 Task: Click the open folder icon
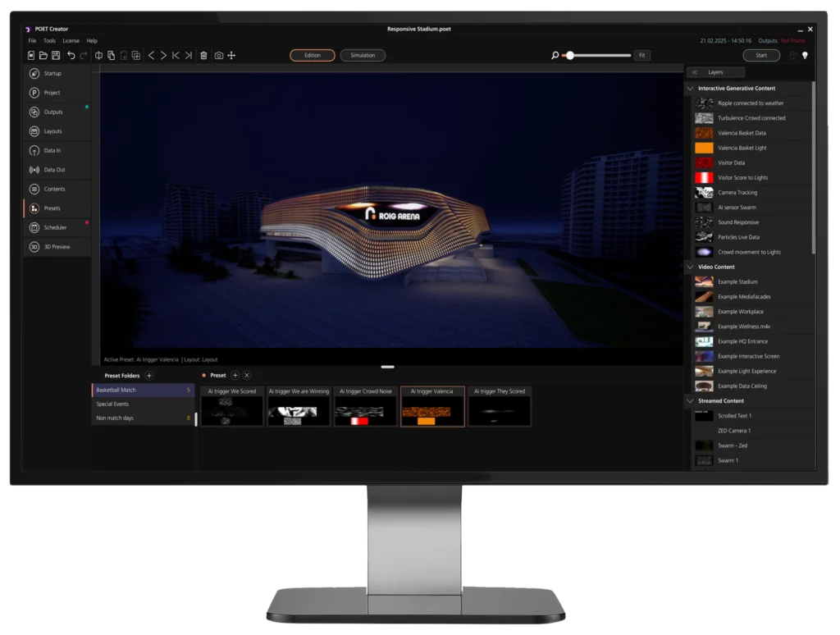tap(43, 56)
